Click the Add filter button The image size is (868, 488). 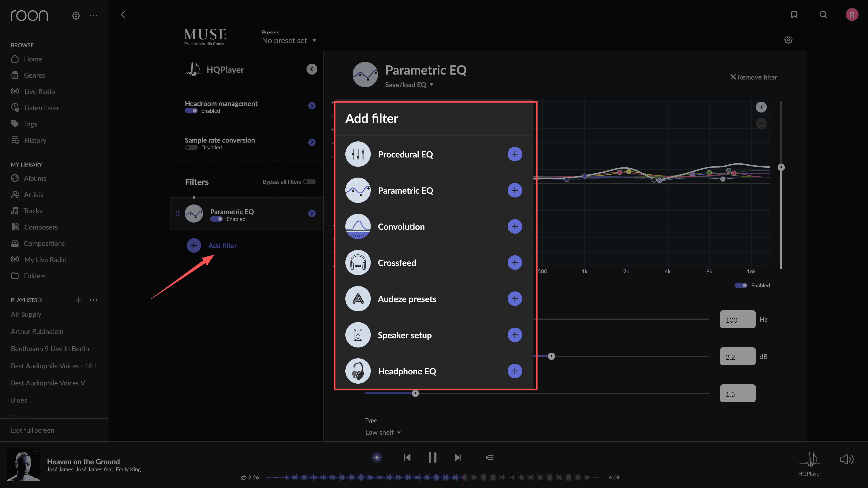point(212,246)
